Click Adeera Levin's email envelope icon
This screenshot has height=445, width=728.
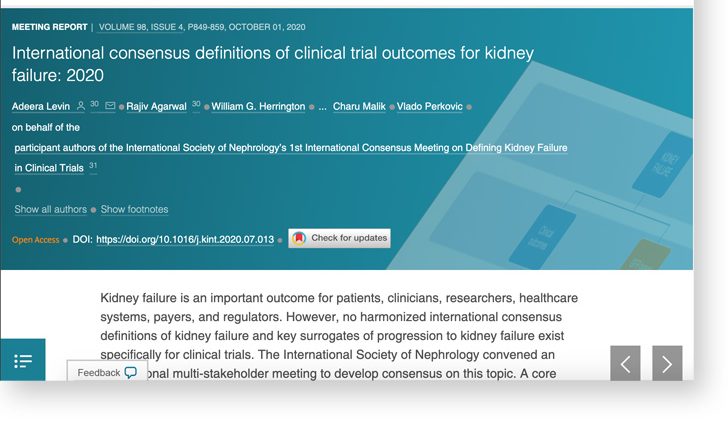pos(110,106)
